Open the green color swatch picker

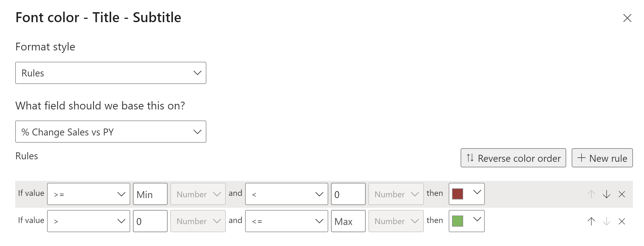click(466, 221)
